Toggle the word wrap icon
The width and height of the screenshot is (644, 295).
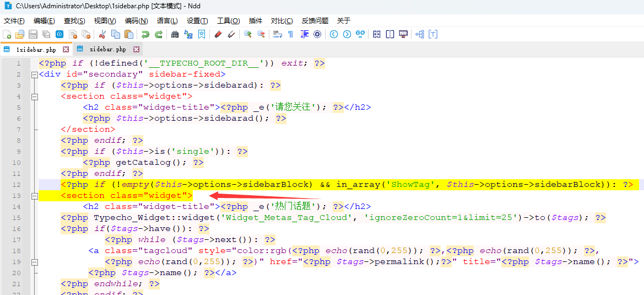(x=278, y=34)
